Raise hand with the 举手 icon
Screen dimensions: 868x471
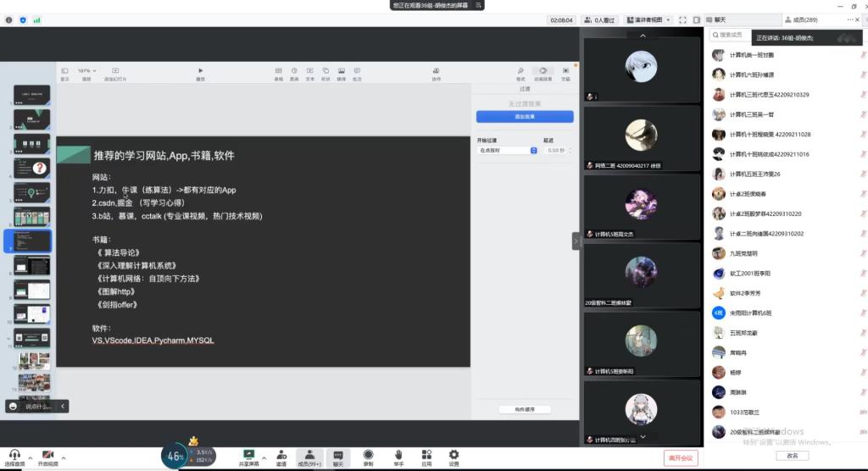(x=398, y=454)
